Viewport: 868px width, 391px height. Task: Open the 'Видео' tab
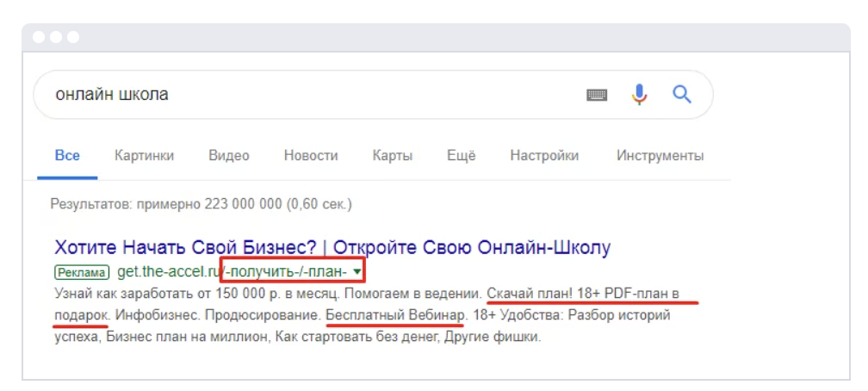coord(229,156)
